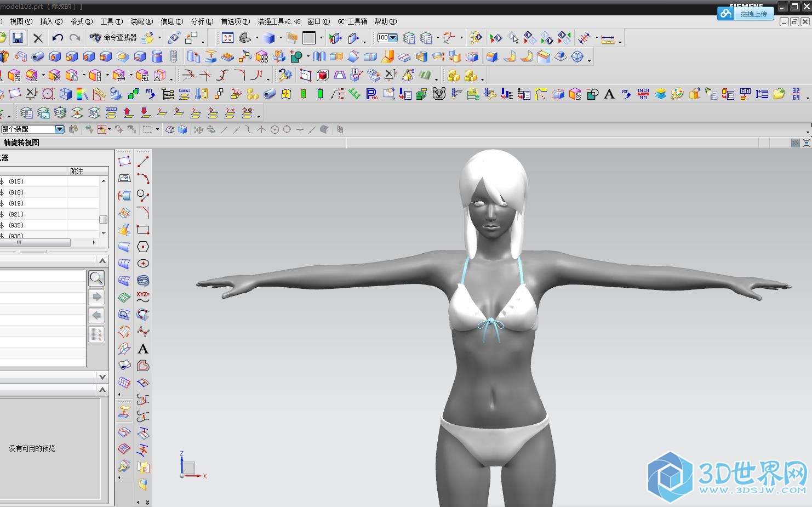Open the 插入(S) menu
The width and height of the screenshot is (812, 507).
(51, 21)
